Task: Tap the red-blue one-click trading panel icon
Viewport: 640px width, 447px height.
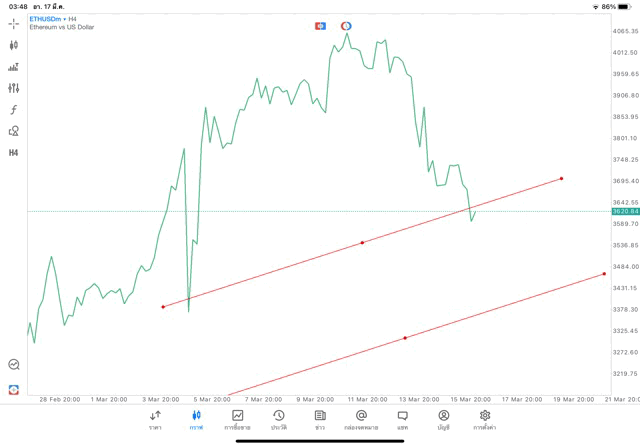Action: 321,25
